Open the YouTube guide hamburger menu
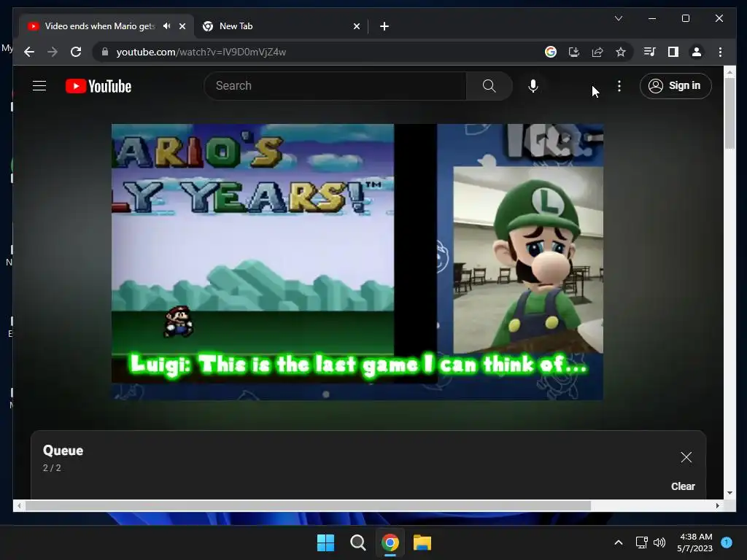Screen dimensions: 747x560 coord(39,86)
